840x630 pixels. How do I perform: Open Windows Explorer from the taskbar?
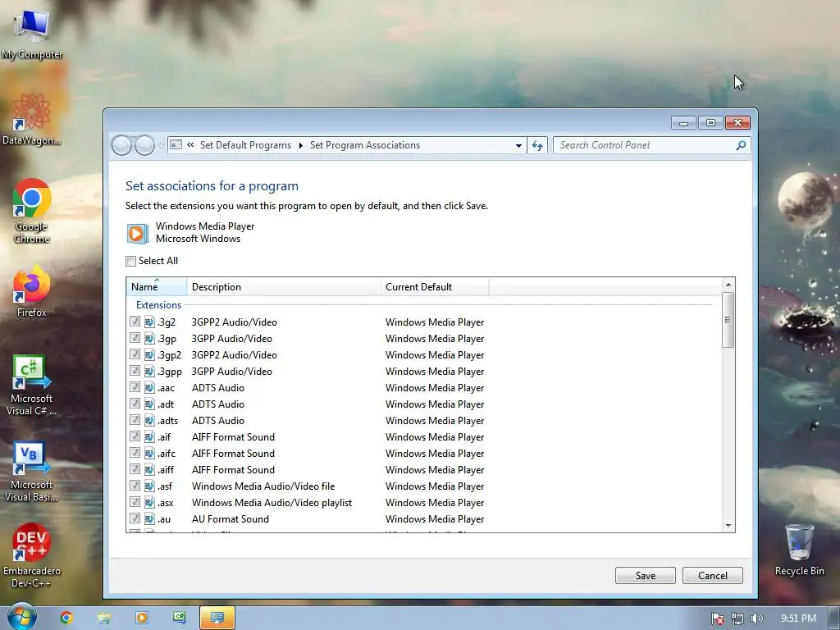[104, 618]
